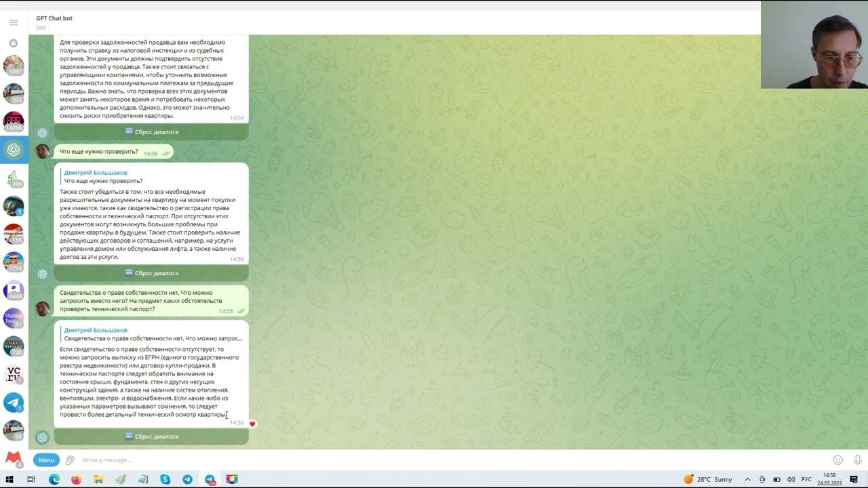
Task: Open the red M logo chat
Action: tap(13, 458)
